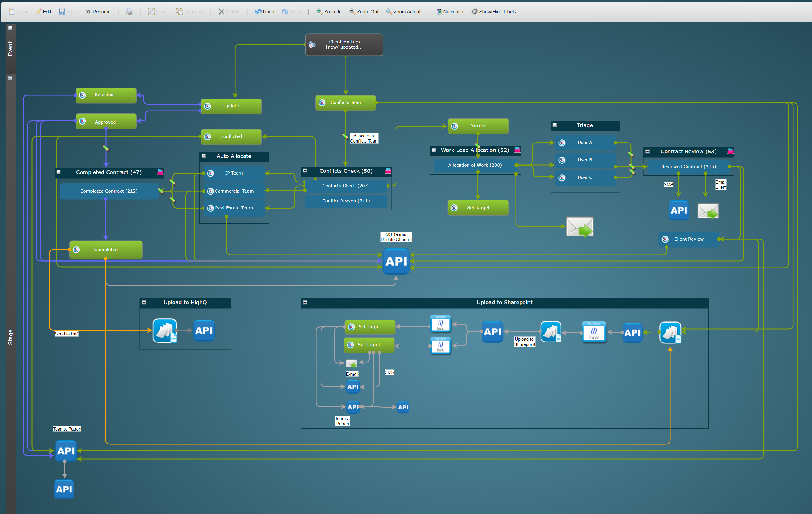
Task: Select the Set Target node under Partner
Action: click(x=478, y=208)
